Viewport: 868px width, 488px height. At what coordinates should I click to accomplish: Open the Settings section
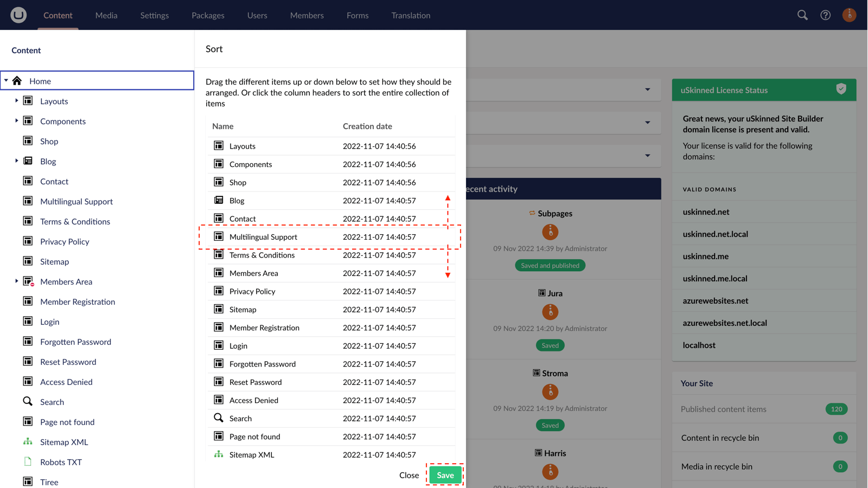pos(154,15)
